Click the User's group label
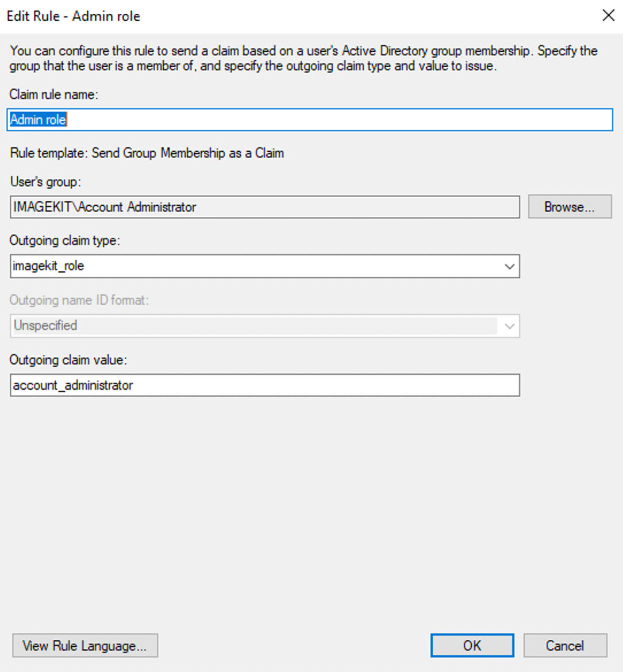 coord(45,182)
